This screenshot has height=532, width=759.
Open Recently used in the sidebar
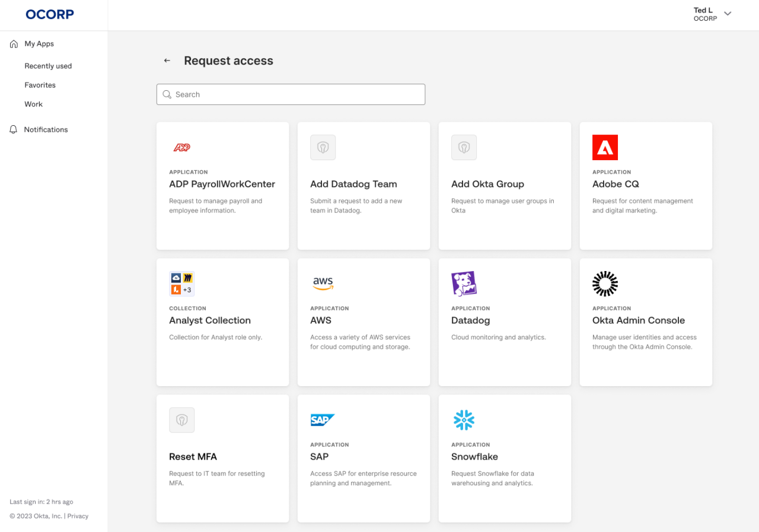click(48, 66)
